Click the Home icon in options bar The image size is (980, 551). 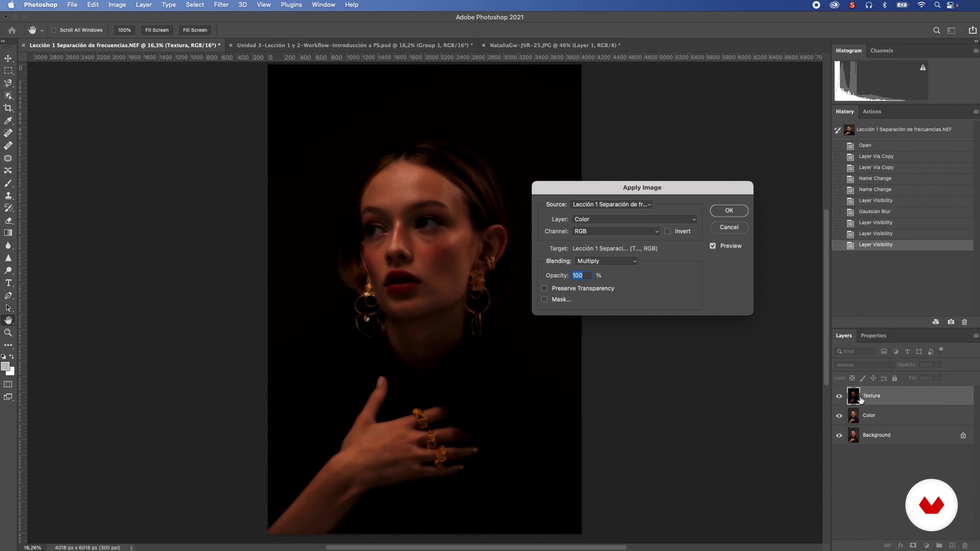pos(12,30)
